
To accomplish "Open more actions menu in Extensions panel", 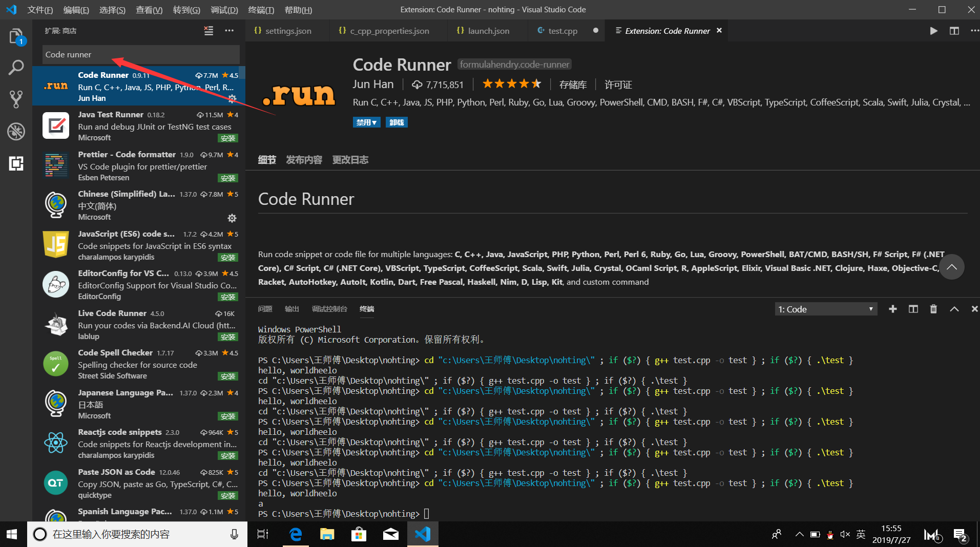I will tap(229, 31).
